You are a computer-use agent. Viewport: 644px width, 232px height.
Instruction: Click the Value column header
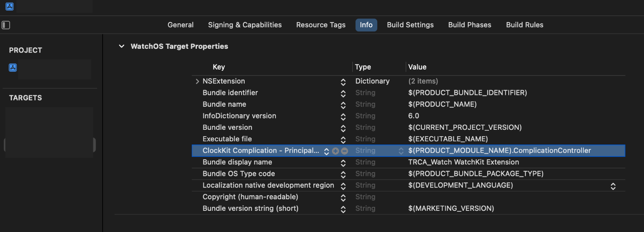click(417, 67)
